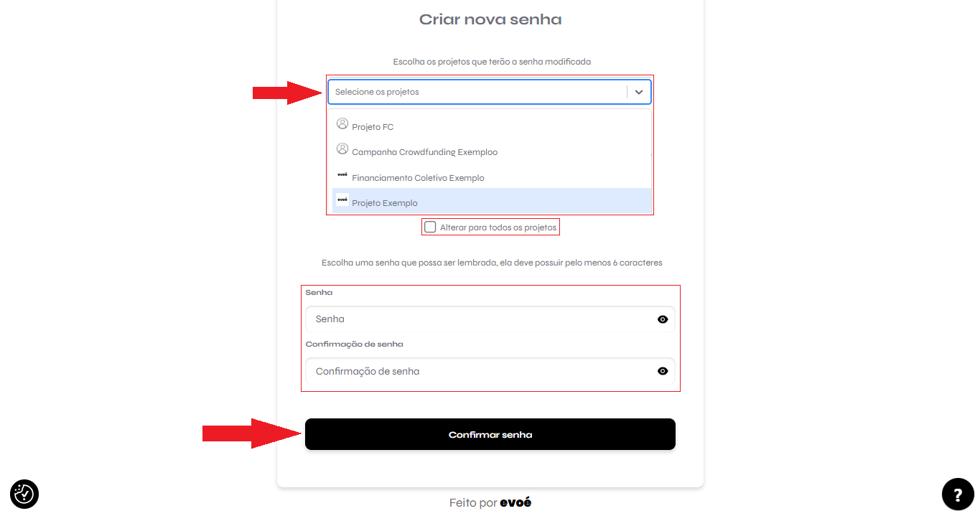The image size is (980, 516).
Task: Show password in the Confirmação de senha field
Action: click(663, 371)
